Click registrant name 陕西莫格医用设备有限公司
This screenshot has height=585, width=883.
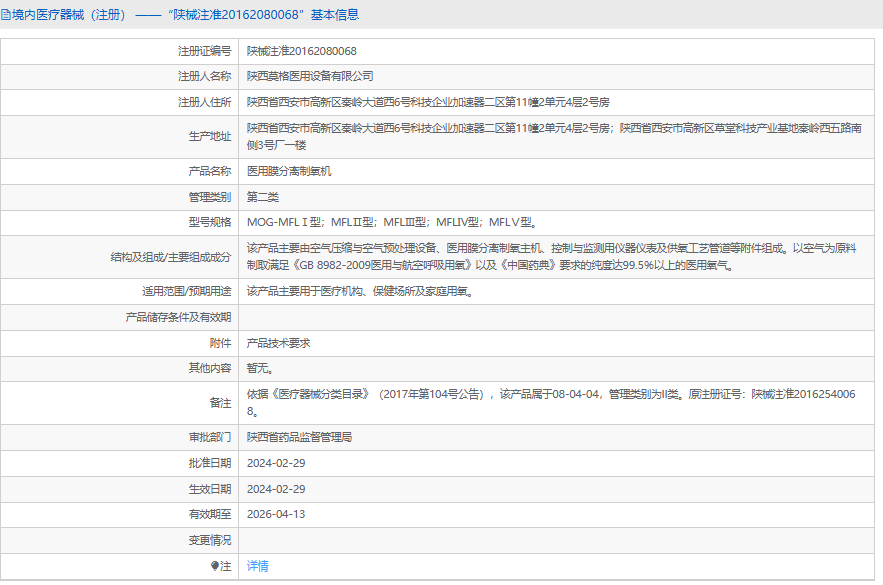[x=311, y=76]
